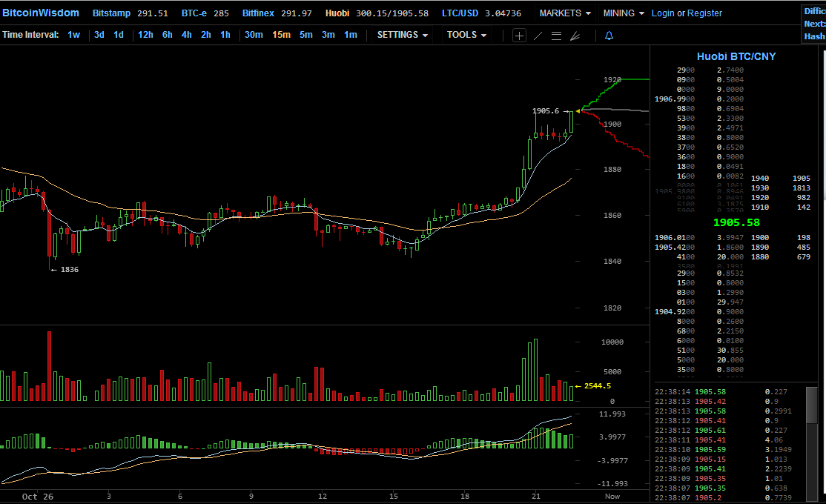Select the 1906.0100 bid price row
Screen dimensions: 826x504
(699, 238)
